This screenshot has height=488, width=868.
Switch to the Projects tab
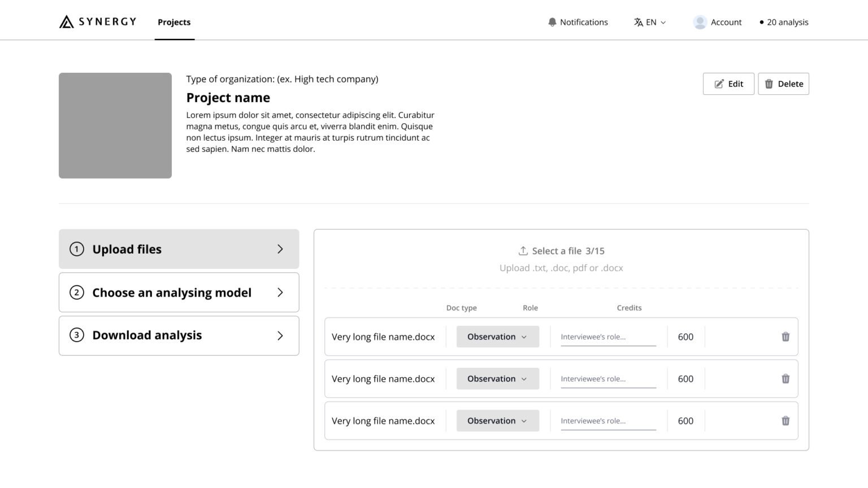174,22
